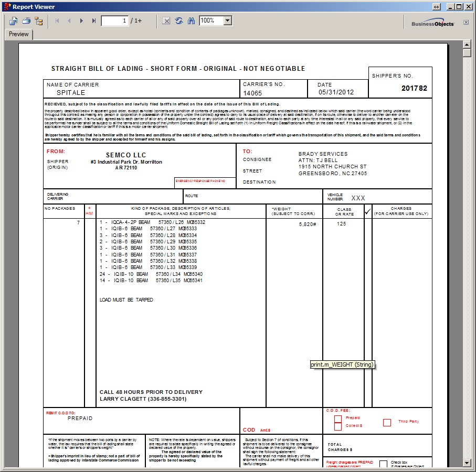Click the Stop Loading icon
476x472 pixels.
166,21
